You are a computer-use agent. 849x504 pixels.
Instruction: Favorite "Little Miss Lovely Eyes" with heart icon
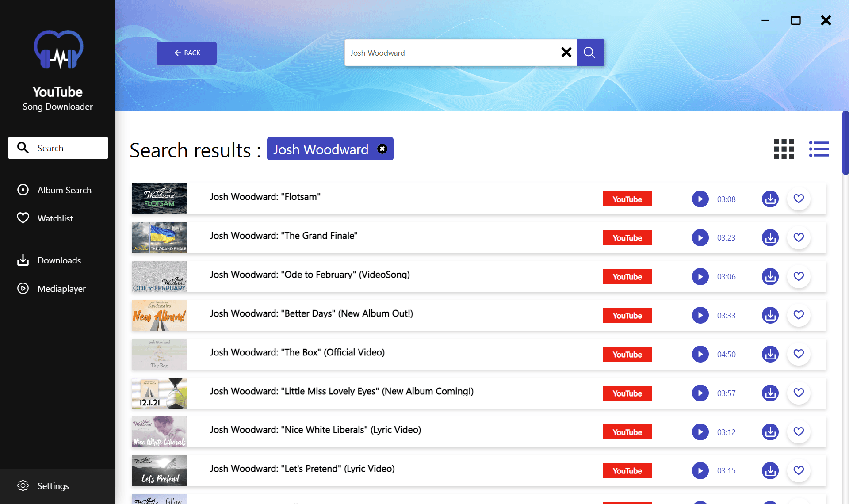click(799, 393)
